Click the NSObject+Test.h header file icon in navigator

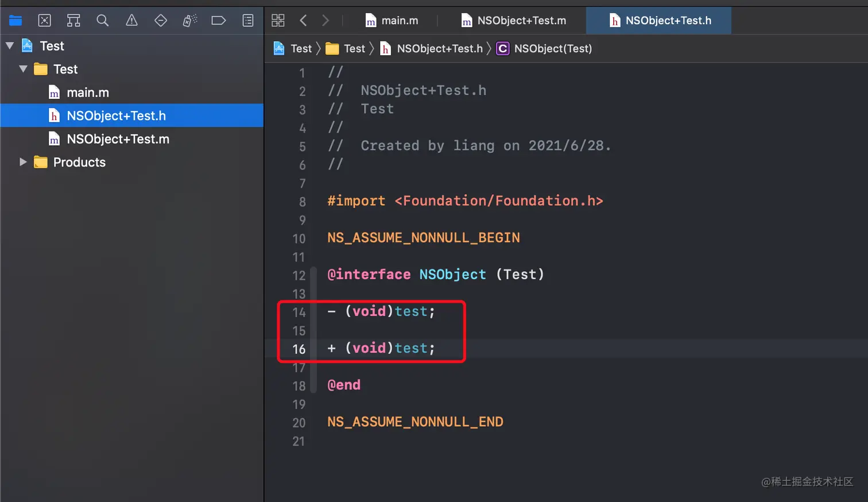[x=54, y=116]
